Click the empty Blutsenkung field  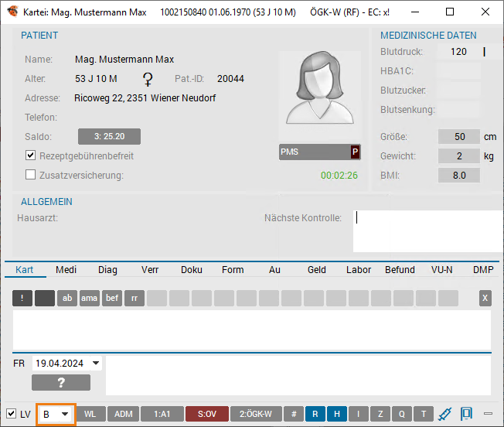click(459, 110)
